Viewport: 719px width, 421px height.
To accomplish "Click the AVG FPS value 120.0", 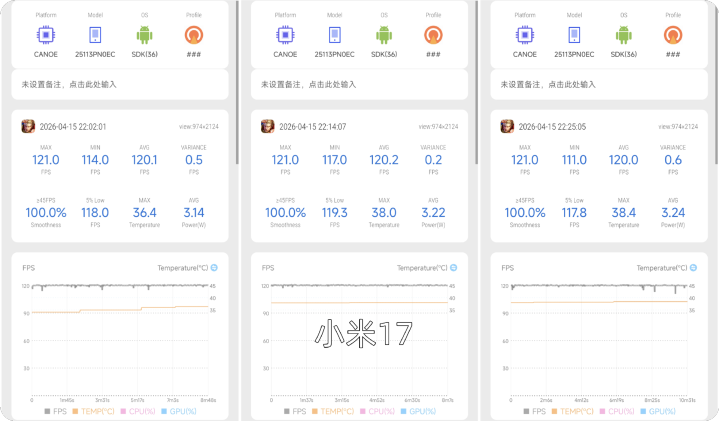I will (x=624, y=160).
